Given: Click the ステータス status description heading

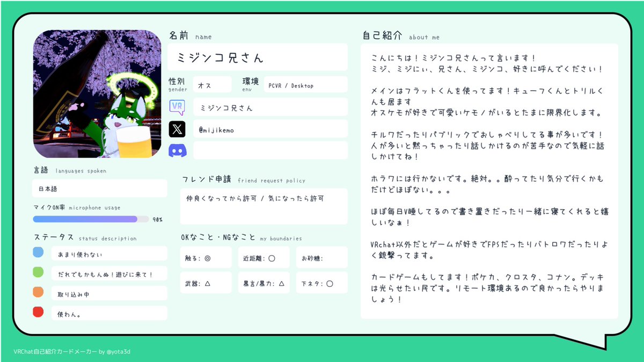Looking at the screenshot, I should [85, 238].
